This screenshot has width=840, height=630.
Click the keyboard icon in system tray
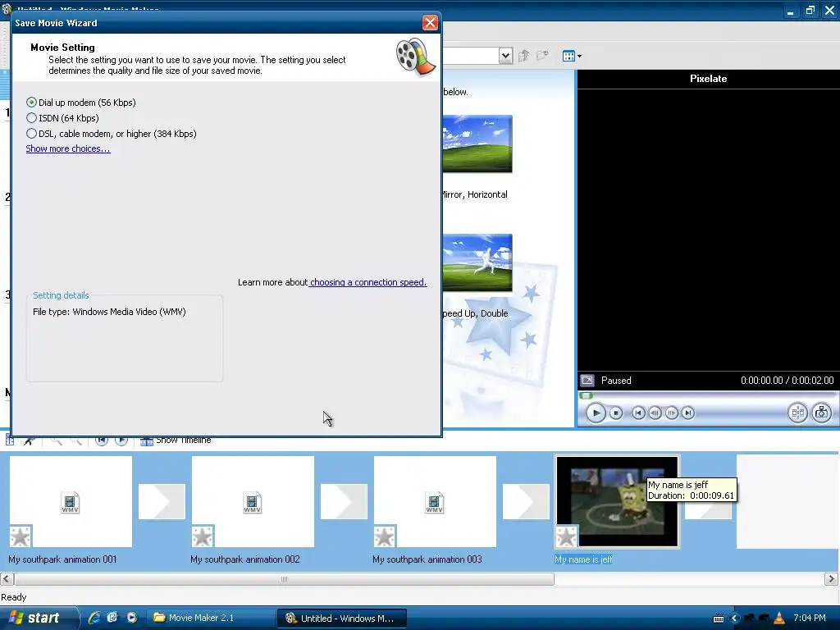[719, 619]
